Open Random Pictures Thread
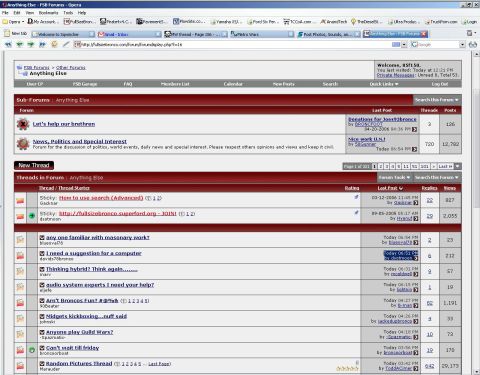This screenshot has width=480, height=375. pyautogui.click(x=79, y=363)
